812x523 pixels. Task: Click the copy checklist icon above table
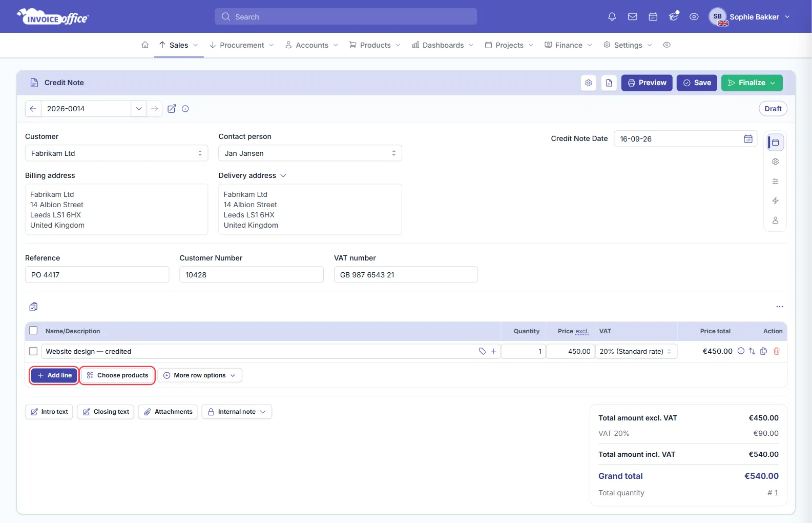(x=33, y=307)
